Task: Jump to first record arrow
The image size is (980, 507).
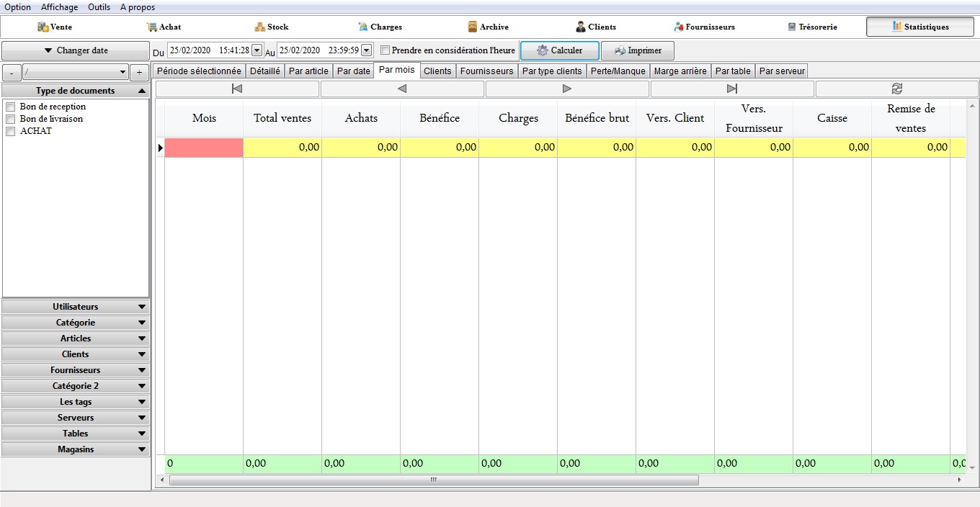Action: [x=237, y=89]
